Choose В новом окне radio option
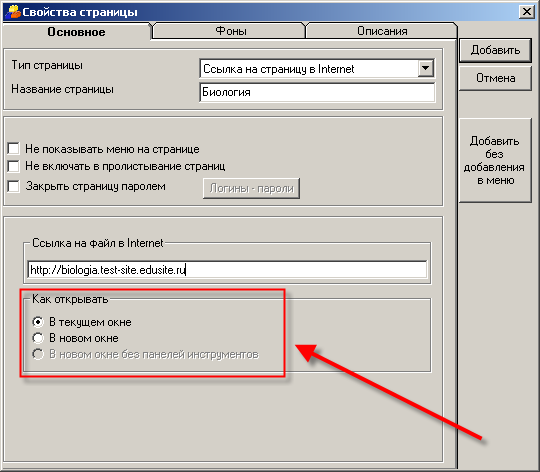Screen dimensions: 540x472 click(38, 338)
